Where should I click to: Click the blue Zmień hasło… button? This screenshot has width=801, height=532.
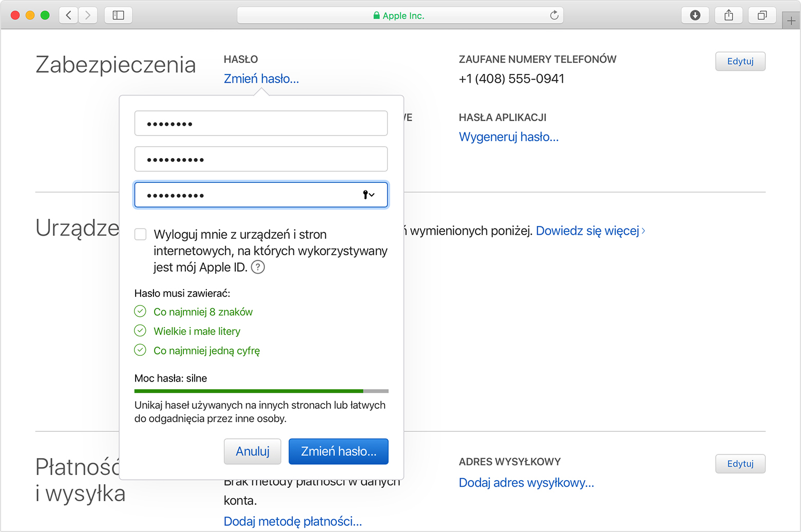[x=338, y=451]
